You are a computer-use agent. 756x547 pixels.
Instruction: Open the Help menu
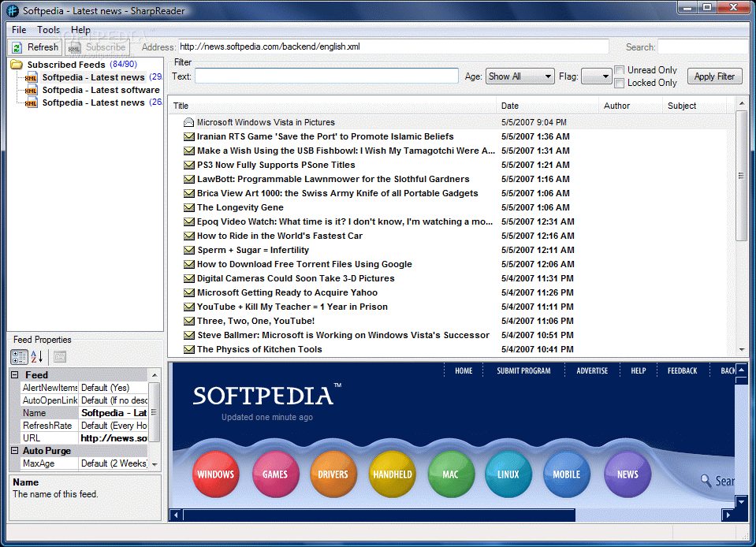coord(80,30)
